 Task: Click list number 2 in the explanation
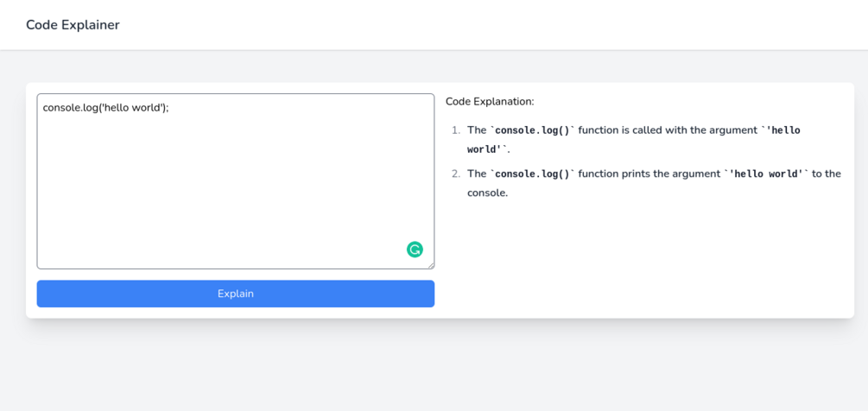point(455,174)
